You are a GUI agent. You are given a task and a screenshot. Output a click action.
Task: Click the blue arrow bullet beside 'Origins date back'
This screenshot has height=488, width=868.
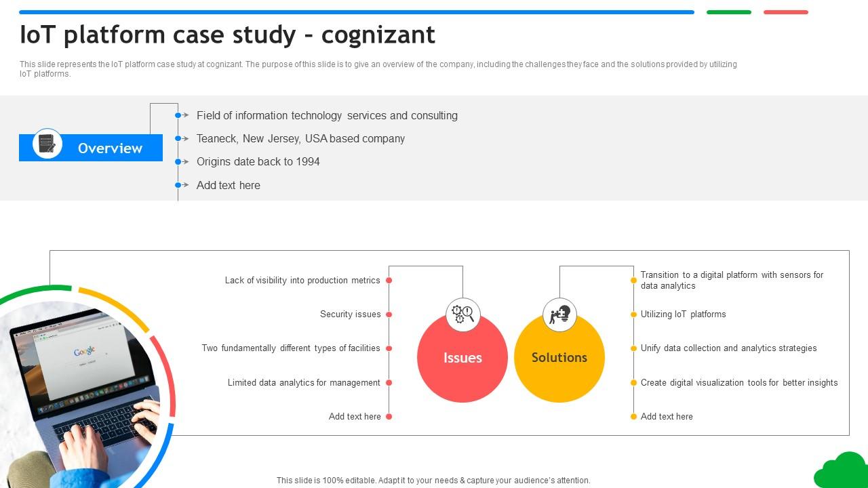point(182,162)
